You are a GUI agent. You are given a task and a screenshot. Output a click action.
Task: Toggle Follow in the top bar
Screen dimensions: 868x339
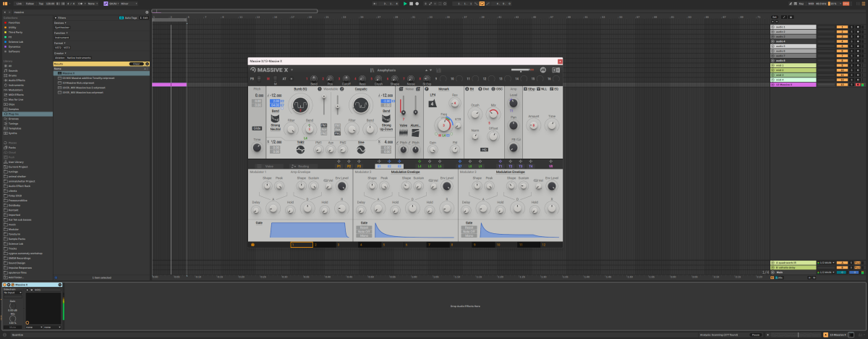click(x=30, y=4)
